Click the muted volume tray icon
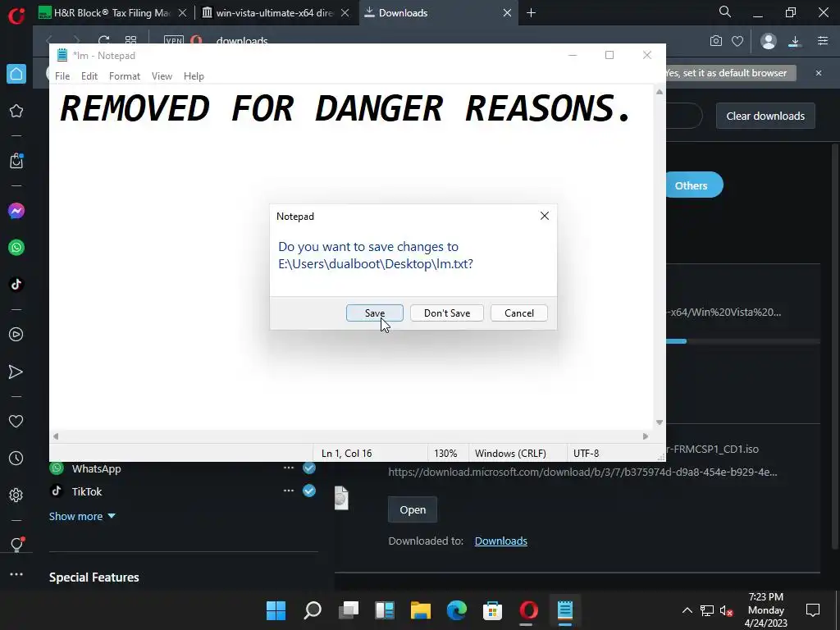 click(727, 610)
